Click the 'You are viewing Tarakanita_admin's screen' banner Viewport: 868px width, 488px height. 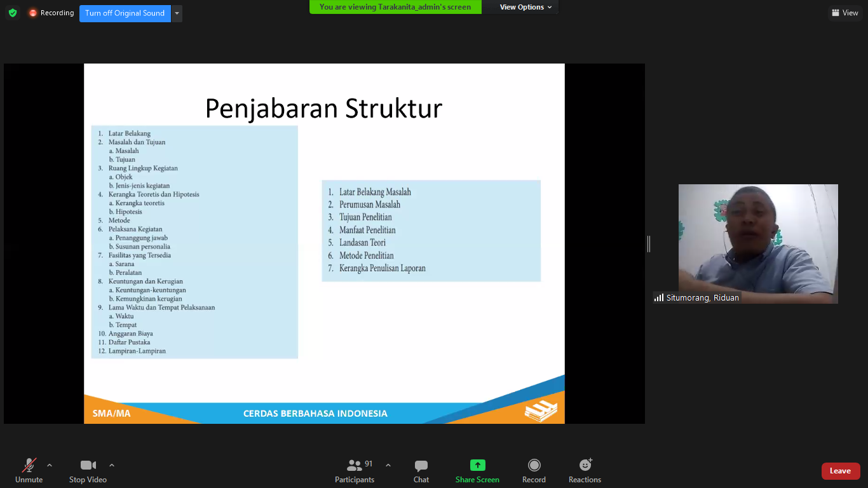click(x=395, y=7)
